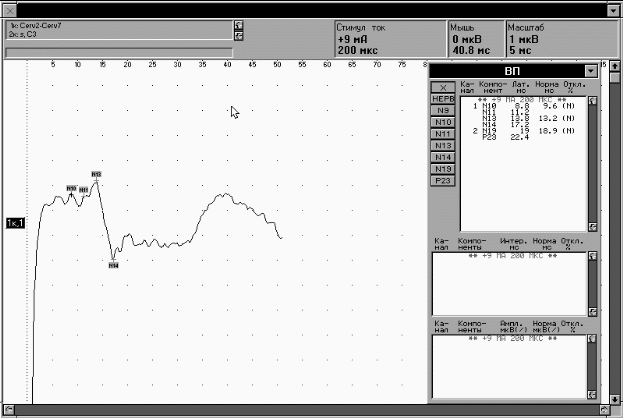The height and width of the screenshot is (418, 623).
Task: Click the ВП panel title
Action: pyautogui.click(x=512, y=71)
